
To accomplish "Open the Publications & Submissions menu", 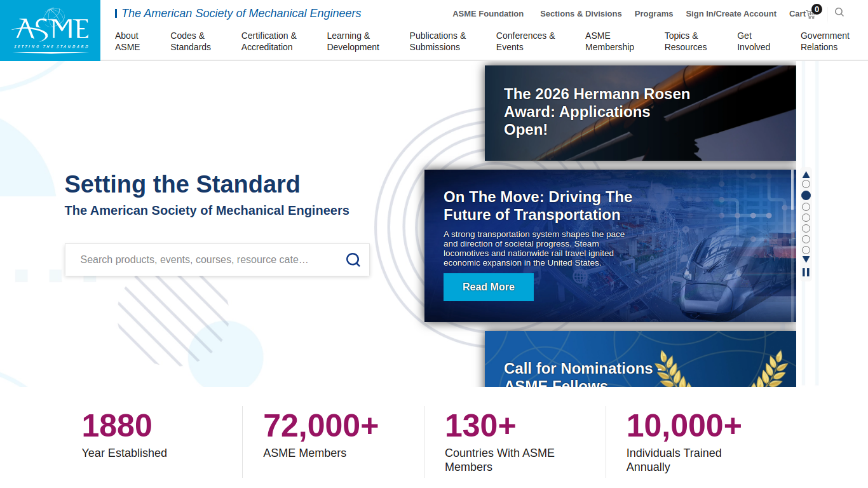I will point(438,41).
